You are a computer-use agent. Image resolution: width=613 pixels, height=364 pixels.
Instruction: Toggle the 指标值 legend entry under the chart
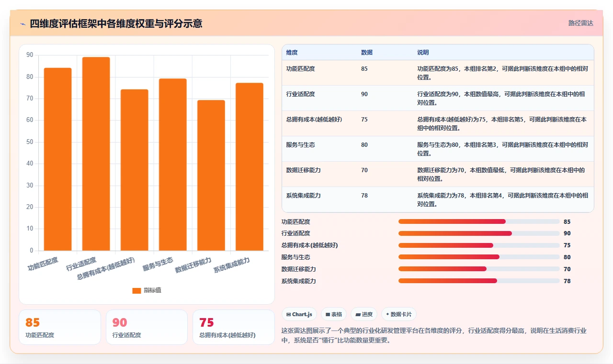(147, 290)
